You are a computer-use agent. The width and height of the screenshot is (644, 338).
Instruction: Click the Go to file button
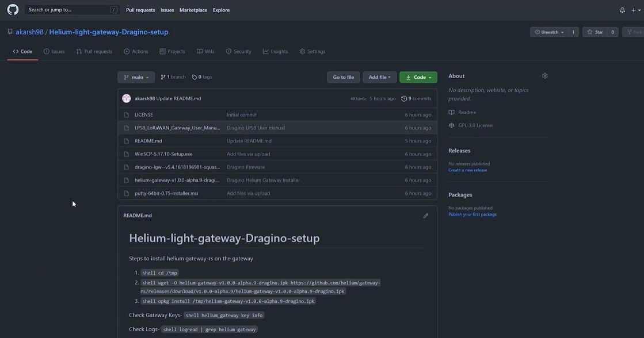pyautogui.click(x=344, y=77)
